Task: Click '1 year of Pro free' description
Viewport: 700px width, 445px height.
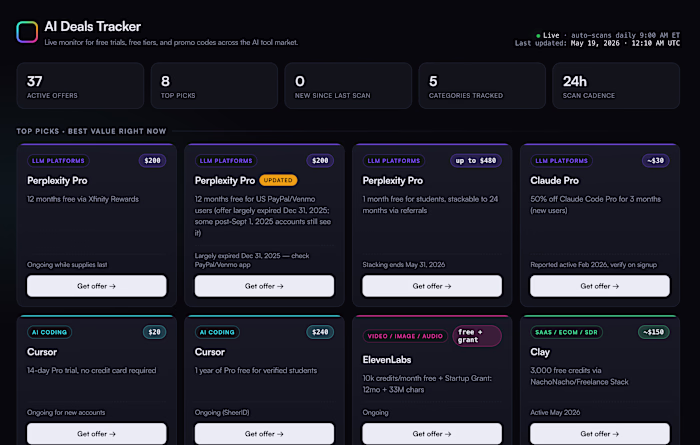Action: tap(256, 370)
